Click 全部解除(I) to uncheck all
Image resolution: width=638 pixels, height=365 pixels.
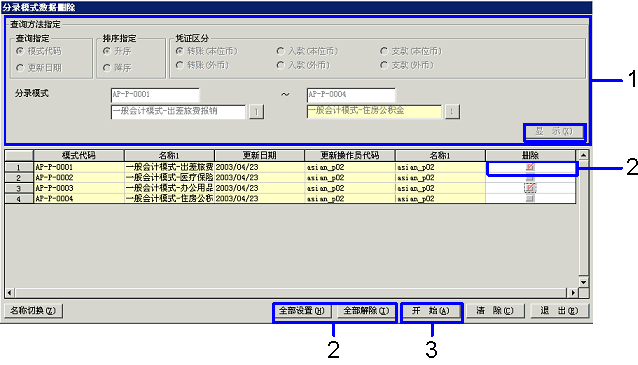366,311
